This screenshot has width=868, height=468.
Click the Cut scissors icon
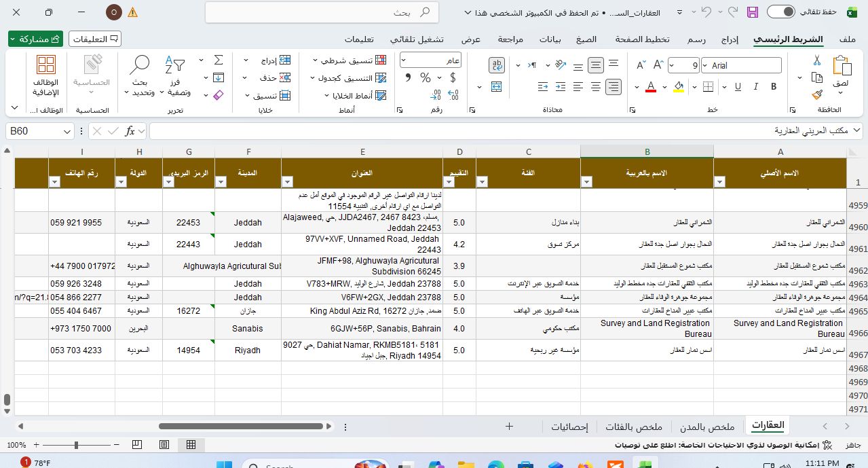point(817,60)
